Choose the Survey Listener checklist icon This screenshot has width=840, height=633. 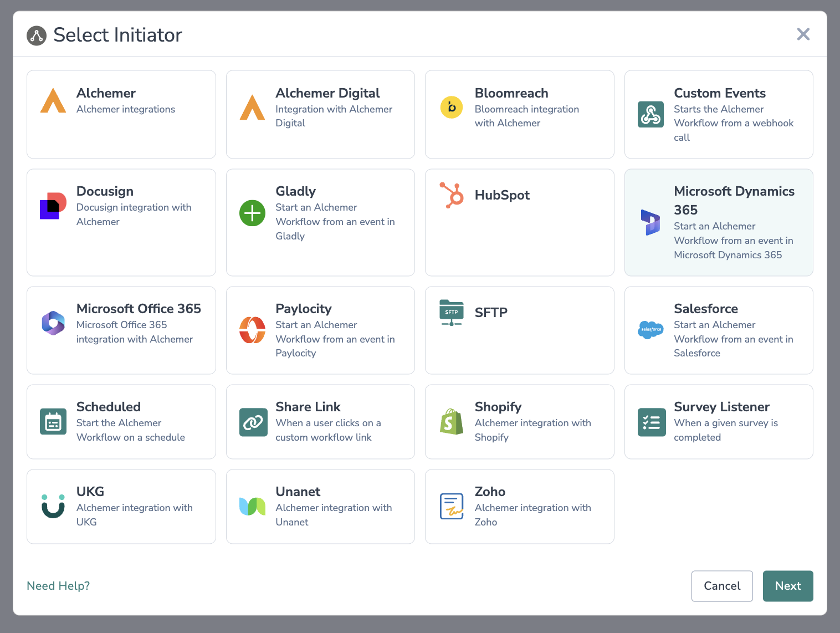(x=651, y=422)
